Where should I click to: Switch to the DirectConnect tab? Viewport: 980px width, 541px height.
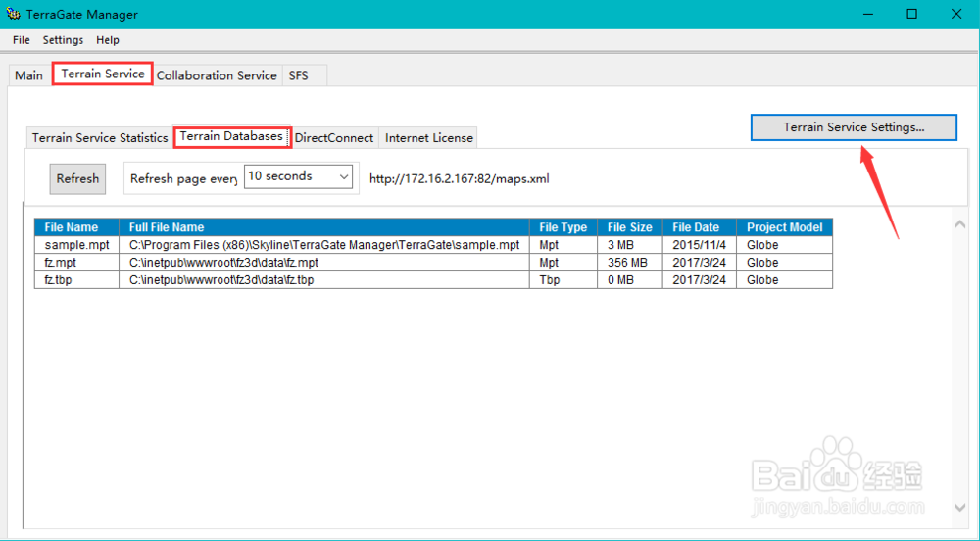pos(334,137)
